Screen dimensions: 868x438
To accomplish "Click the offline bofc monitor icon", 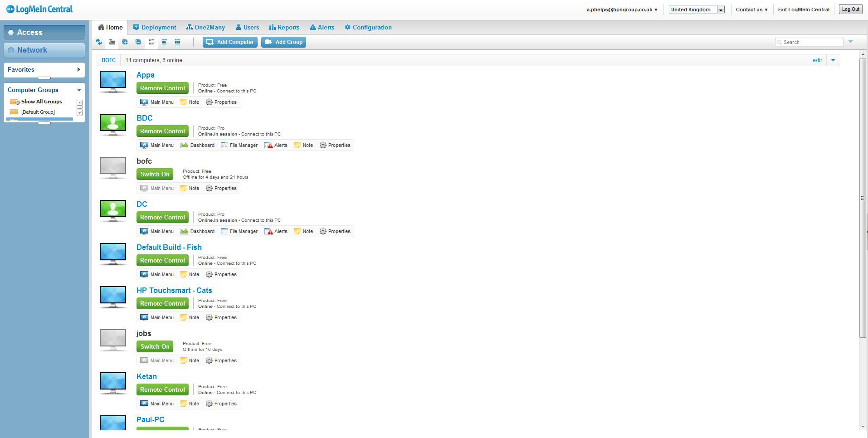I will [x=113, y=168].
